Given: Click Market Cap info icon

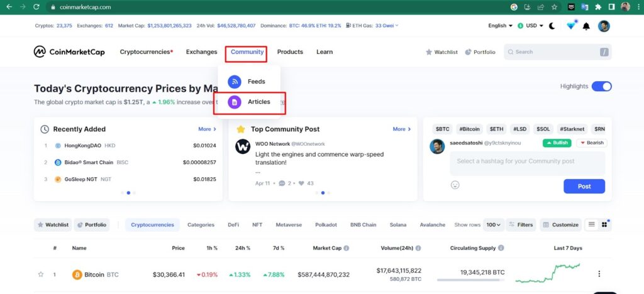Looking at the screenshot, I should [x=347, y=248].
